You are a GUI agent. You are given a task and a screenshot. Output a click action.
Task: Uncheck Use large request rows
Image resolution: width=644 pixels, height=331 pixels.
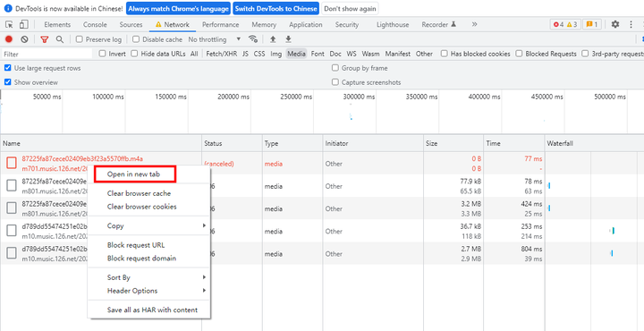[7, 68]
